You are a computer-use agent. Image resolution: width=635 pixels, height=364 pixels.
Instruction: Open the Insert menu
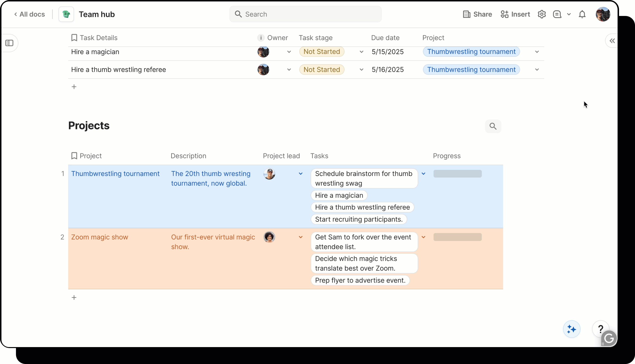(515, 14)
